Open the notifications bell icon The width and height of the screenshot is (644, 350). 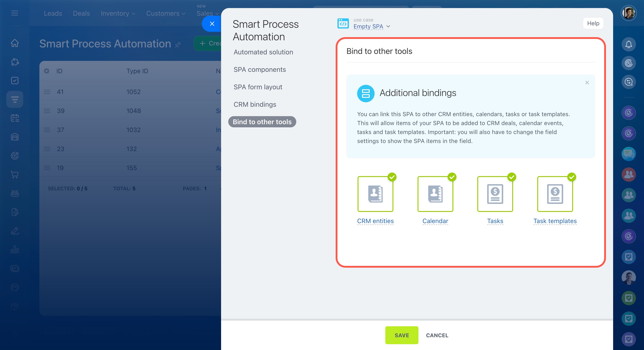click(x=628, y=44)
